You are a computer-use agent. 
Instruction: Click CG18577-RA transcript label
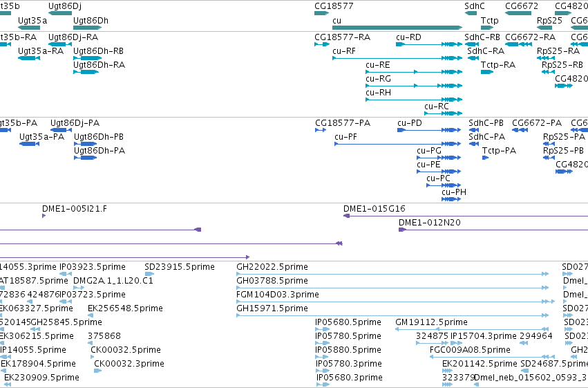[x=343, y=37]
